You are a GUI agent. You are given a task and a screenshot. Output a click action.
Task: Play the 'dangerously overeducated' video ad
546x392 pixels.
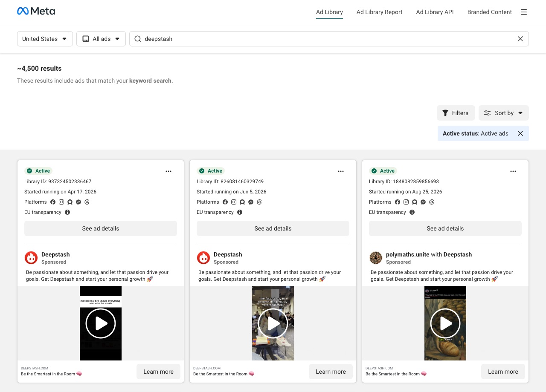click(273, 323)
